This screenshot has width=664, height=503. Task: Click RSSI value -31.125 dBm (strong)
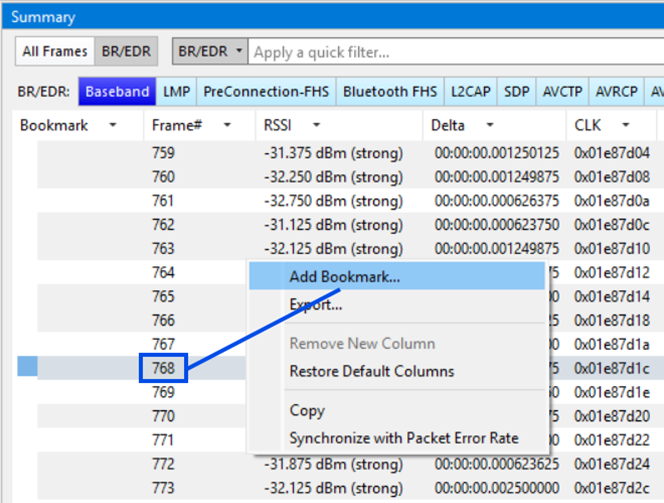click(333, 224)
